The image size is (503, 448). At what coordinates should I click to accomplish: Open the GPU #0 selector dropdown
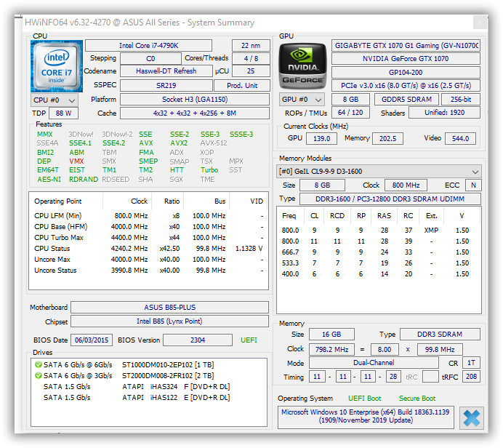coord(302,100)
